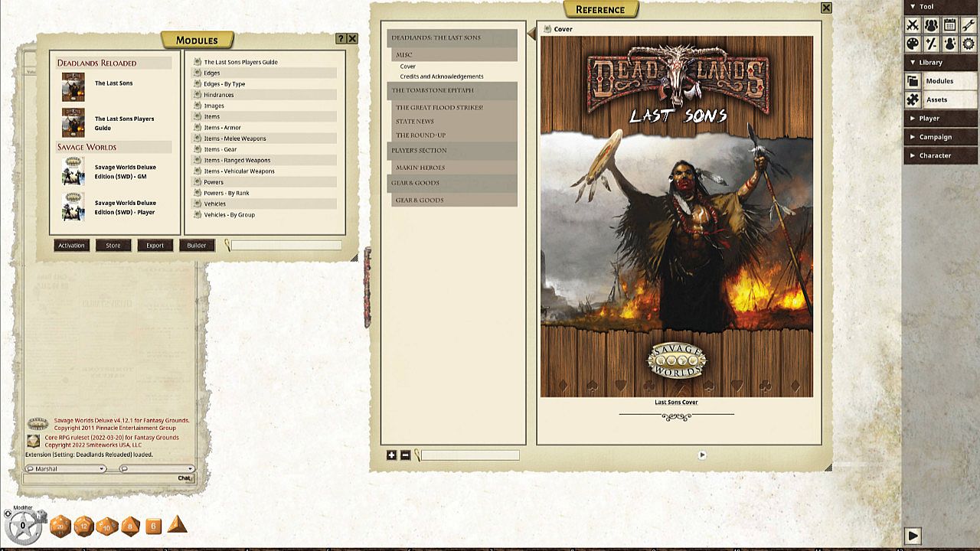This screenshot has height=551, width=980.
Task: Click the book icon beside Powers
Action: pos(198,182)
